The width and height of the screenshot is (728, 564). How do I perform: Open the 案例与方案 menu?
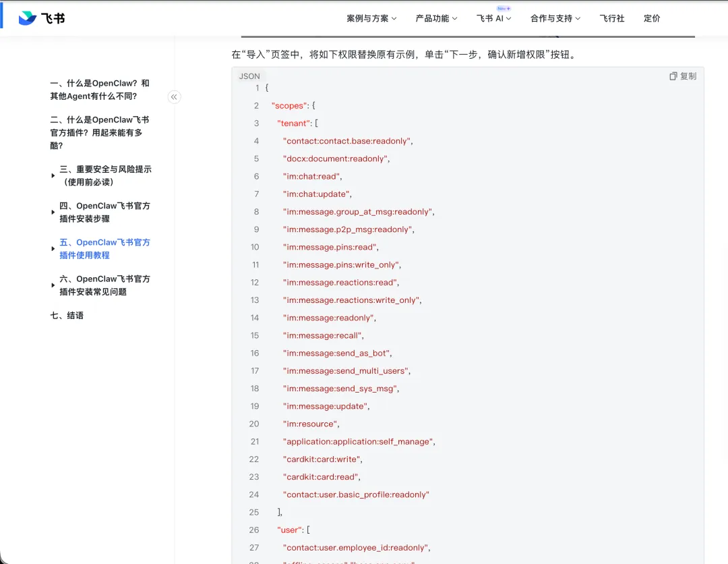(371, 19)
